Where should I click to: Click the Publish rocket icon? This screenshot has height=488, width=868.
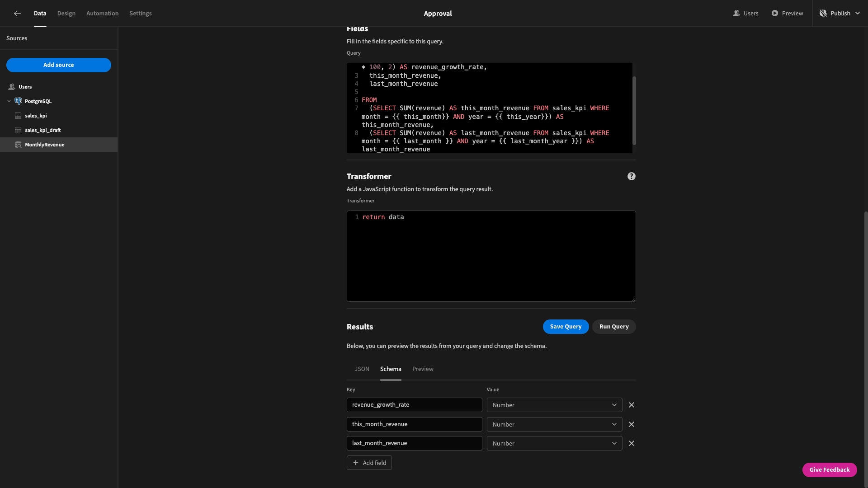coord(823,14)
